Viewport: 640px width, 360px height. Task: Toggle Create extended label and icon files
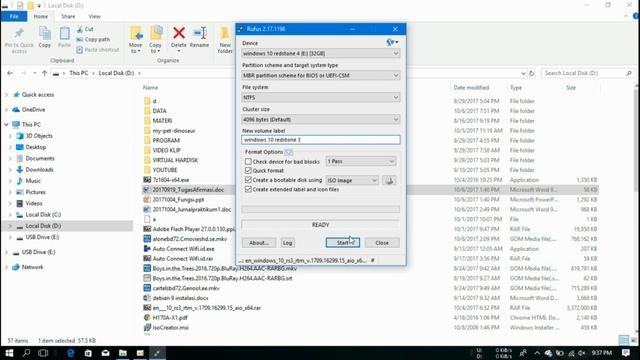coord(248,189)
